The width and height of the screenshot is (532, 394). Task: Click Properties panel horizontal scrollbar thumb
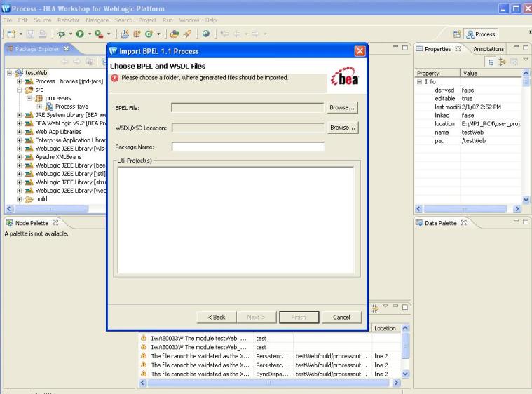[x=465, y=209]
